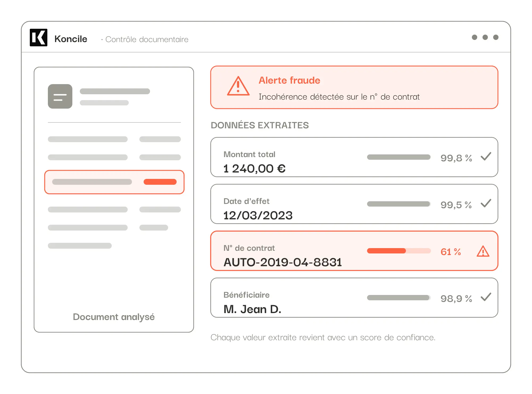
Task: Click the Contrôle documentaire header label
Action: (147, 39)
